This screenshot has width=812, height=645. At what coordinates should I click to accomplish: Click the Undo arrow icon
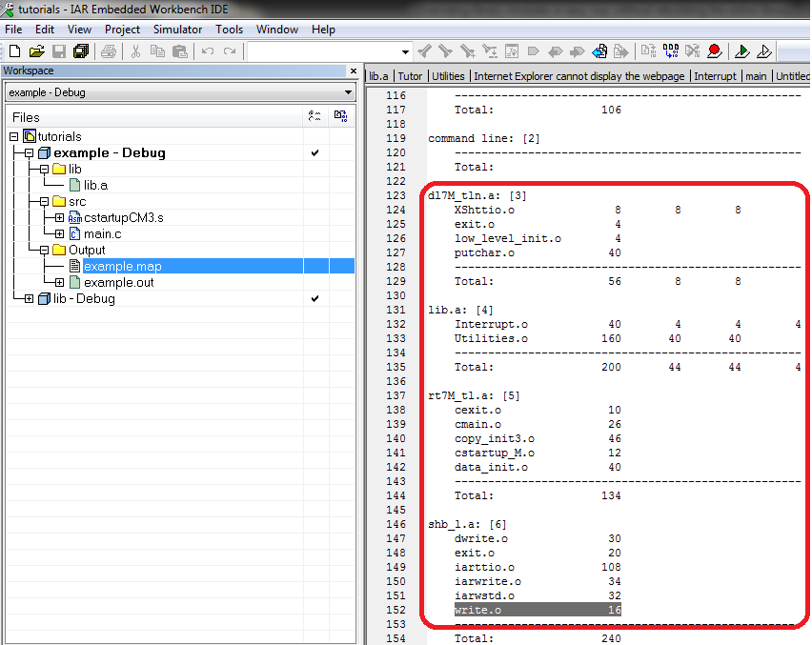208,51
